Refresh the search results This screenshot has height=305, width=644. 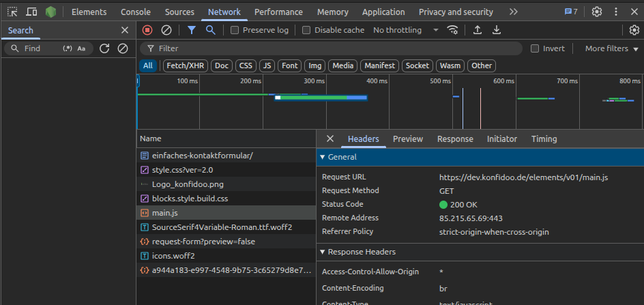point(104,48)
